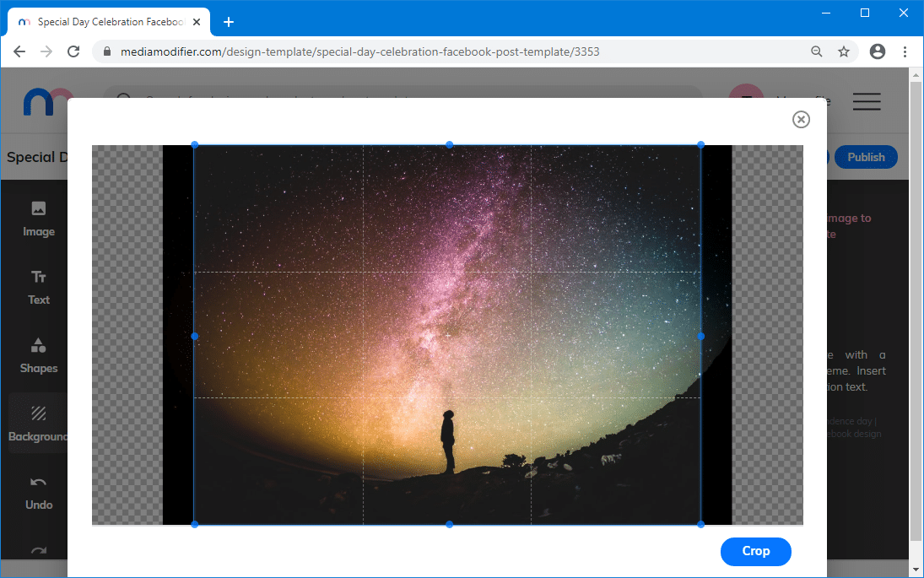Select the Special Day Celebration Facebook tab
The width and height of the screenshot is (924, 578).
[x=109, y=22]
